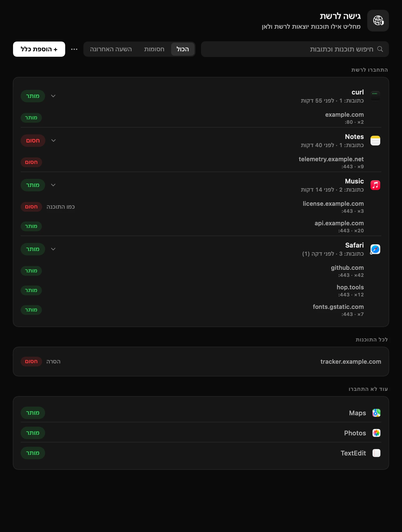Open the Safari rule chevron dropdown
This screenshot has height=532, width=402.
pyautogui.click(x=53, y=249)
